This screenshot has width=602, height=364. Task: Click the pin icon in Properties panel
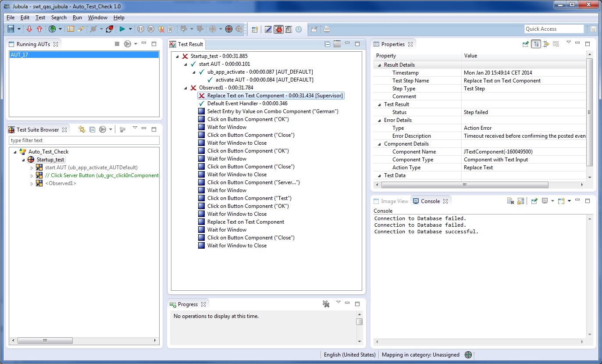(x=525, y=44)
